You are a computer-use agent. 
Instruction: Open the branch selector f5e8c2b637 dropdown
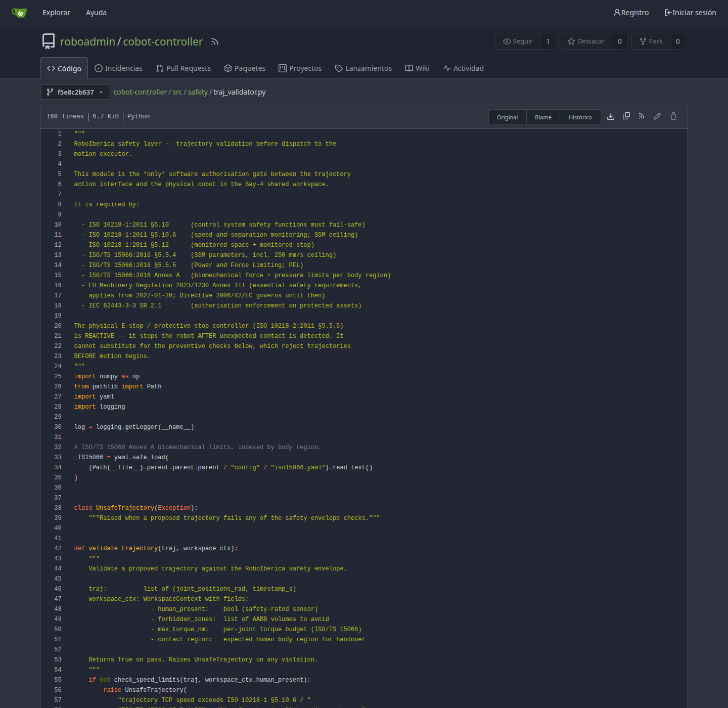click(75, 92)
